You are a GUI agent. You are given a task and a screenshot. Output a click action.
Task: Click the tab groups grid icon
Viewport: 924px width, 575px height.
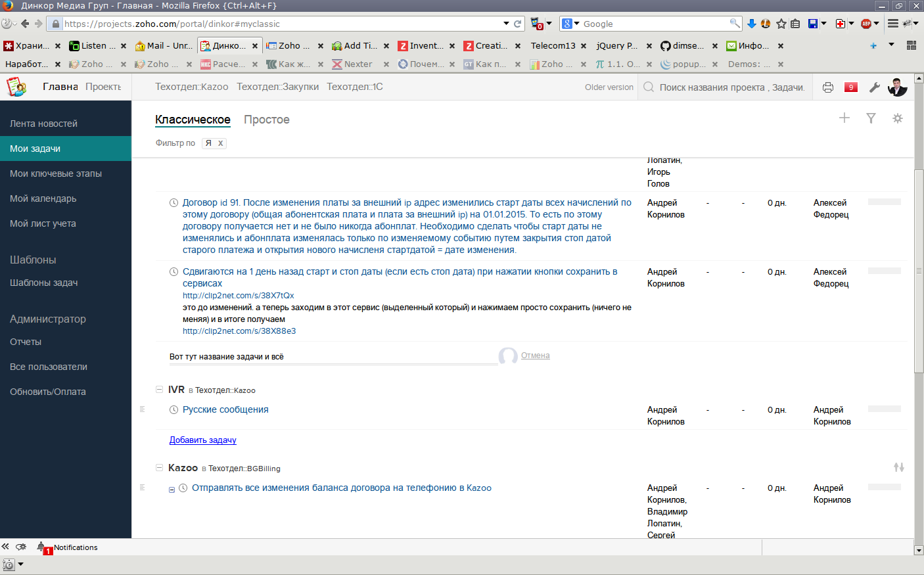click(912, 45)
